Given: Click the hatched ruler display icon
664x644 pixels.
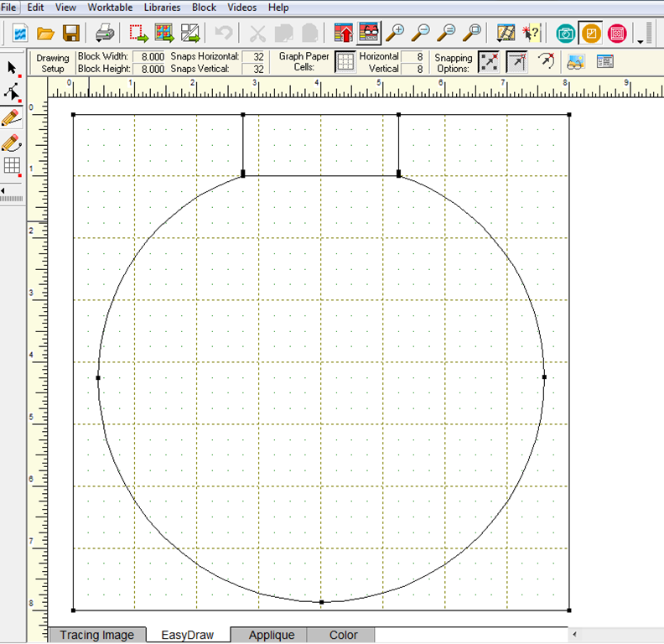Looking at the screenshot, I should [506, 33].
